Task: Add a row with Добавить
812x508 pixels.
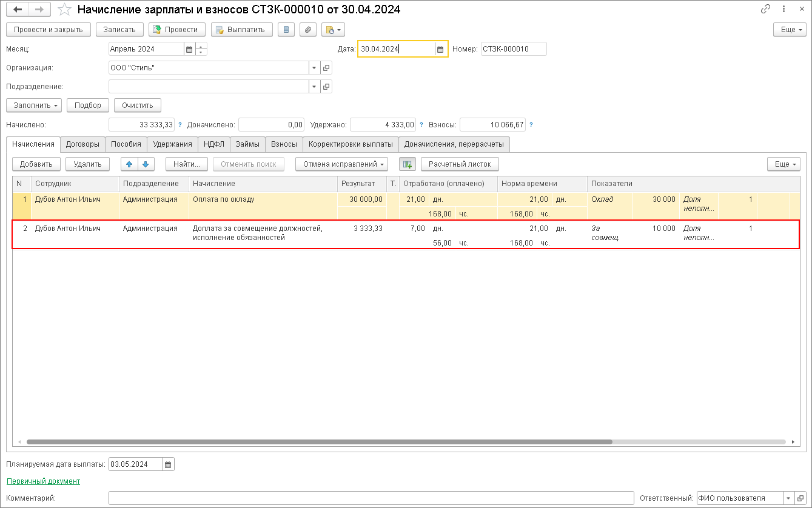Action: 36,164
